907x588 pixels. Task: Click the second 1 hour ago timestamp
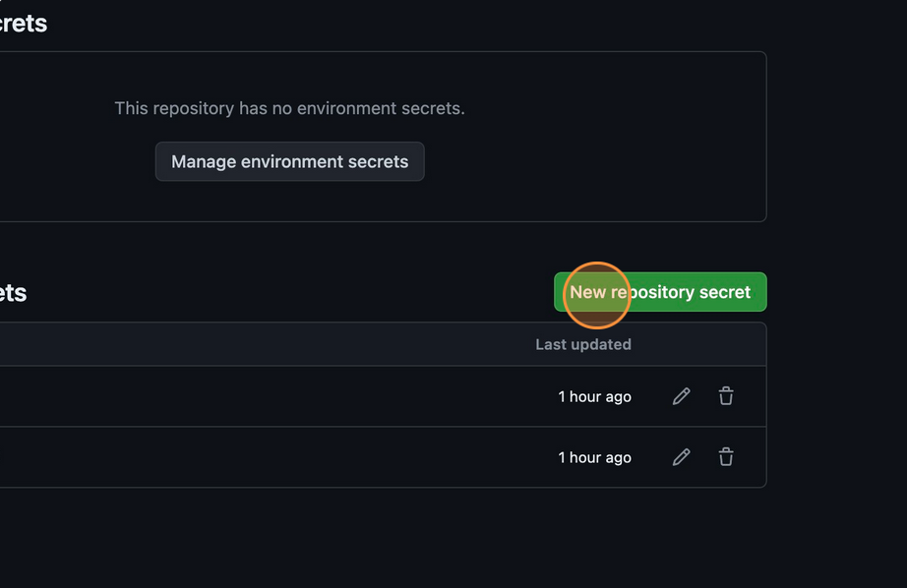point(594,457)
